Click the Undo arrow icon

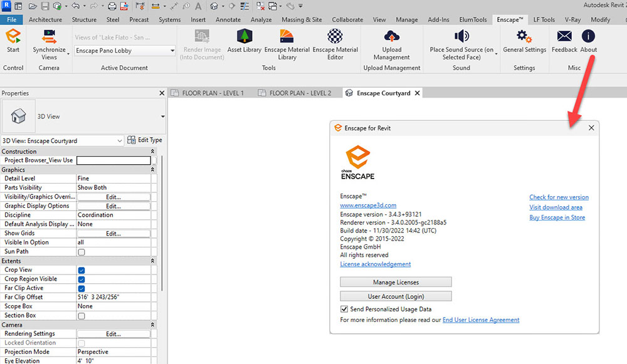click(x=75, y=6)
